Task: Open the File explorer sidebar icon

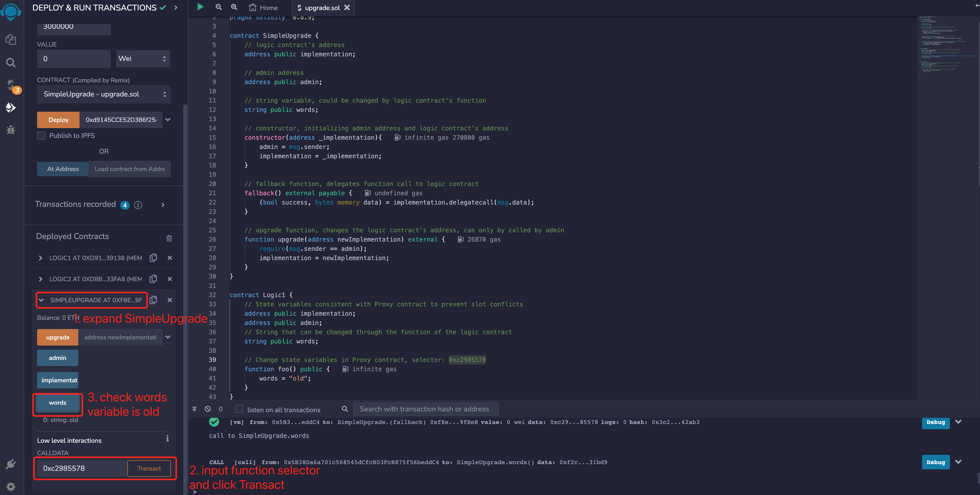Action: [x=11, y=40]
